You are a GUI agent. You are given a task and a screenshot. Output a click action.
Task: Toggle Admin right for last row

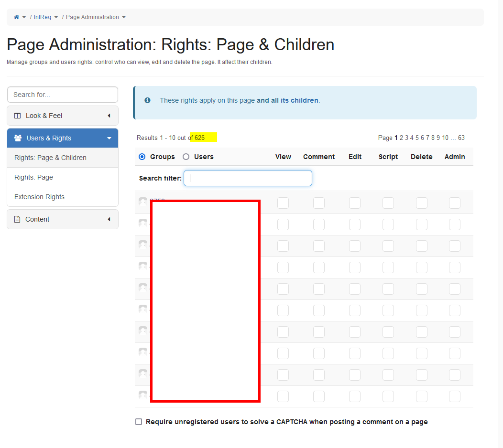coord(455,396)
